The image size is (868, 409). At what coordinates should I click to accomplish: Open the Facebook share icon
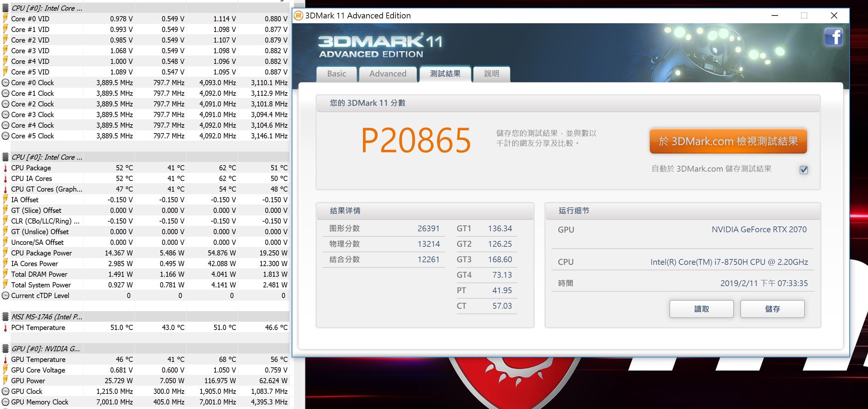click(x=833, y=37)
